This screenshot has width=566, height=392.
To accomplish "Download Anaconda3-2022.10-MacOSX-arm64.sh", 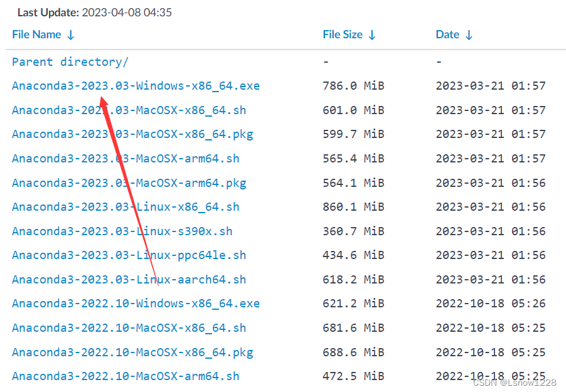I will [125, 376].
